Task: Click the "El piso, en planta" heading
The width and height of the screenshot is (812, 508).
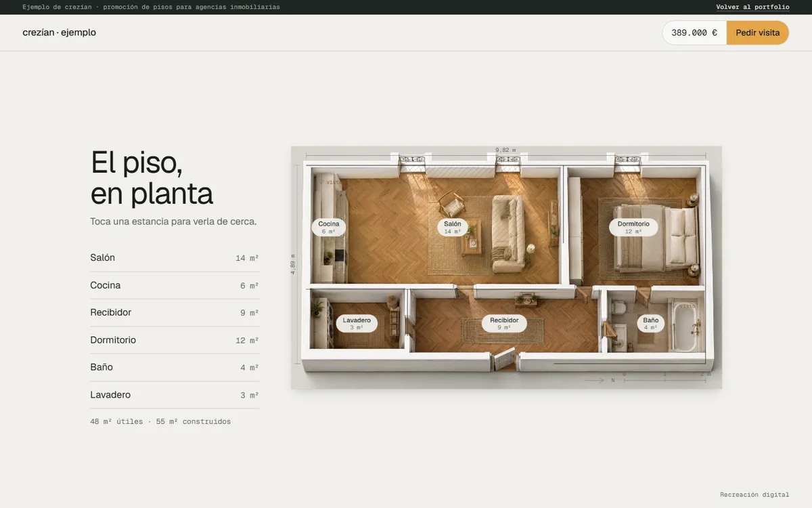Action: pyautogui.click(x=152, y=177)
